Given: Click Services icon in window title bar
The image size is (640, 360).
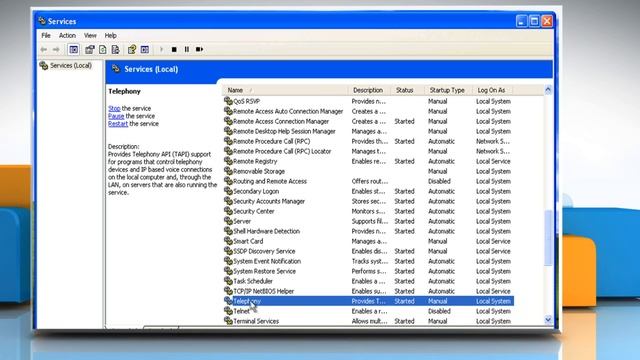Looking at the screenshot, I should pyautogui.click(x=42, y=21).
